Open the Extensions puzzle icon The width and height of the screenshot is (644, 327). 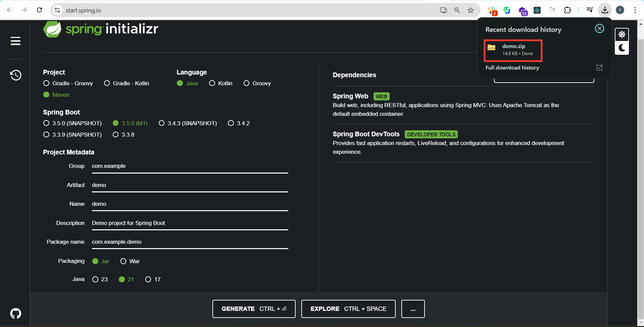point(567,10)
